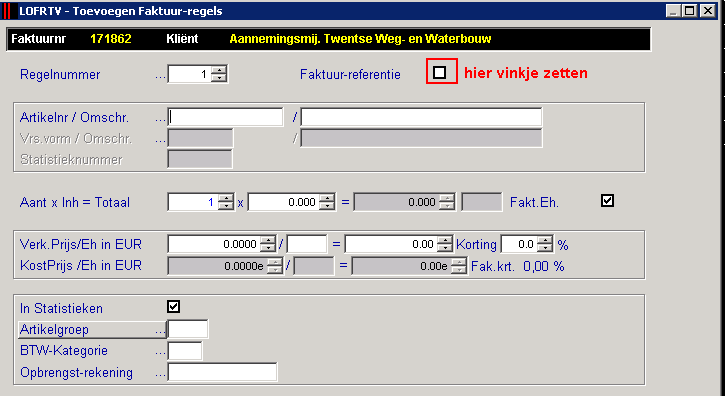Close the Toevoegen Faktuur-regels window
This screenshot has height=396, width=725.
[x=707, y=11]
